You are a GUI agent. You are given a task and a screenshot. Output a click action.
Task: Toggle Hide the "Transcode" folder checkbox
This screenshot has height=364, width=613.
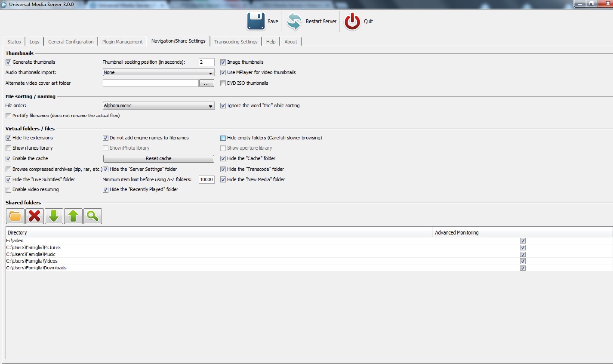tap(223, 170)
